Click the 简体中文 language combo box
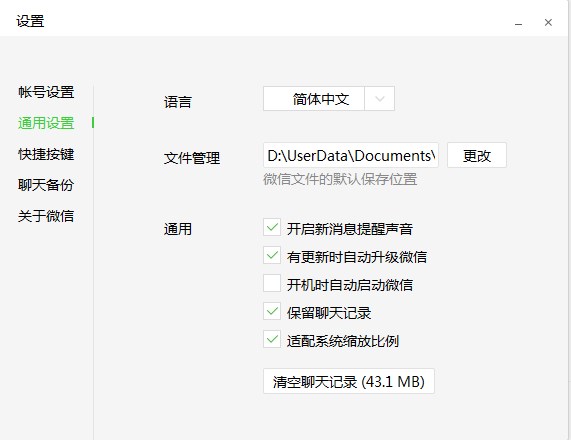Viewport: 571px width, 440px height. point(329,98)
